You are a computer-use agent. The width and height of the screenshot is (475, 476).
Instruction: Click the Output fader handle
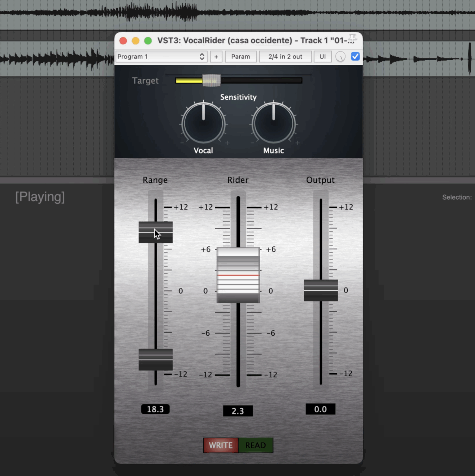pyautogui.click(x=320, y=290)
